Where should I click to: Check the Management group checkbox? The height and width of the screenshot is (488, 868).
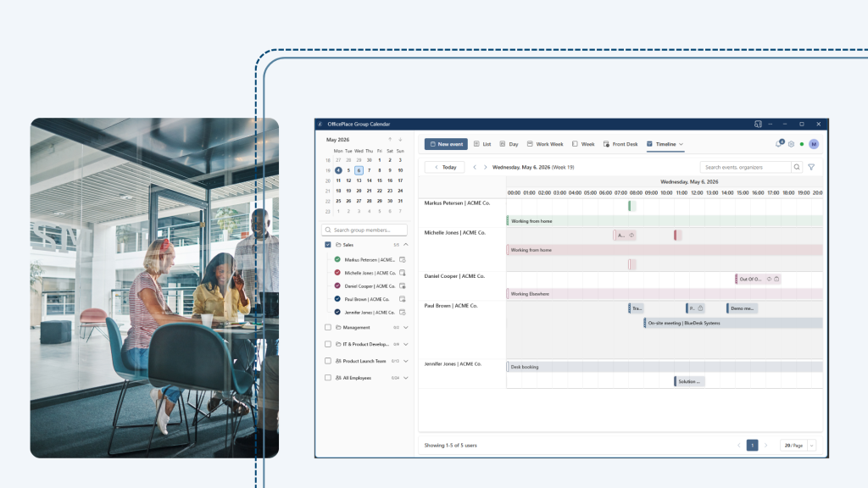(328, 328)
